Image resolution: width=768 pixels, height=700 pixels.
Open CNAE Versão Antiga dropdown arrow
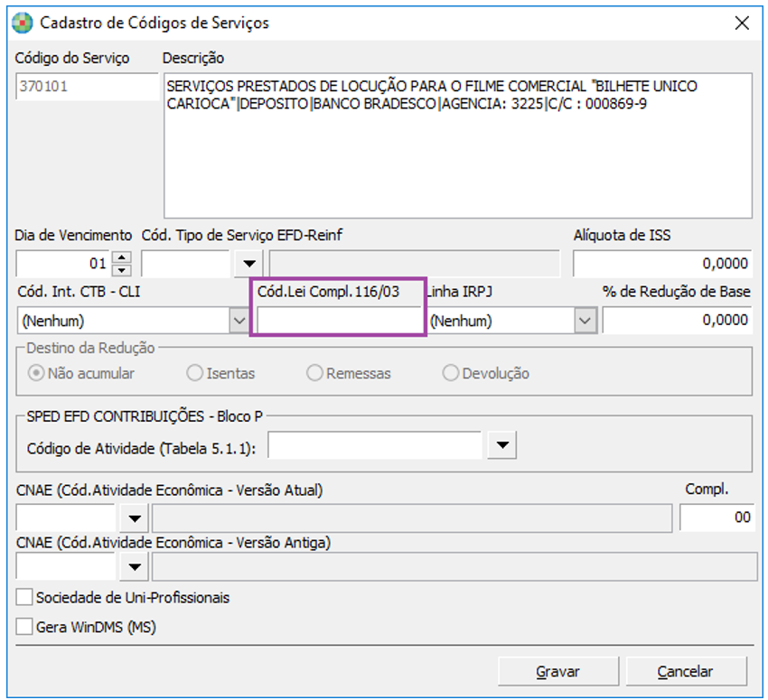[136, 567]
